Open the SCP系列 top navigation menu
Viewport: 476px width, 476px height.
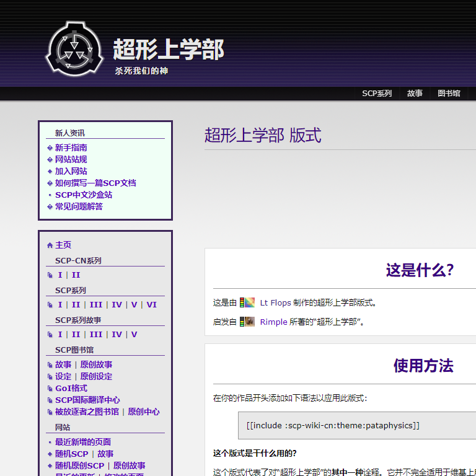pyautogui.click(x=377, y=94)
